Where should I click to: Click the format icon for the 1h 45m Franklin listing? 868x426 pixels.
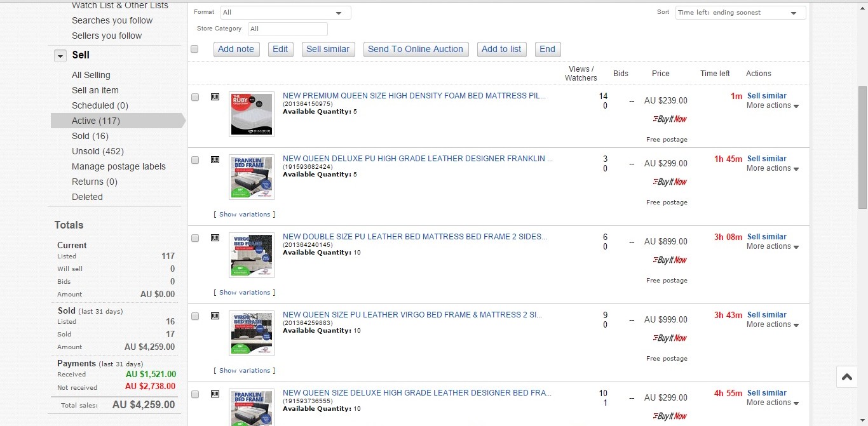click(x=215, y=159)
